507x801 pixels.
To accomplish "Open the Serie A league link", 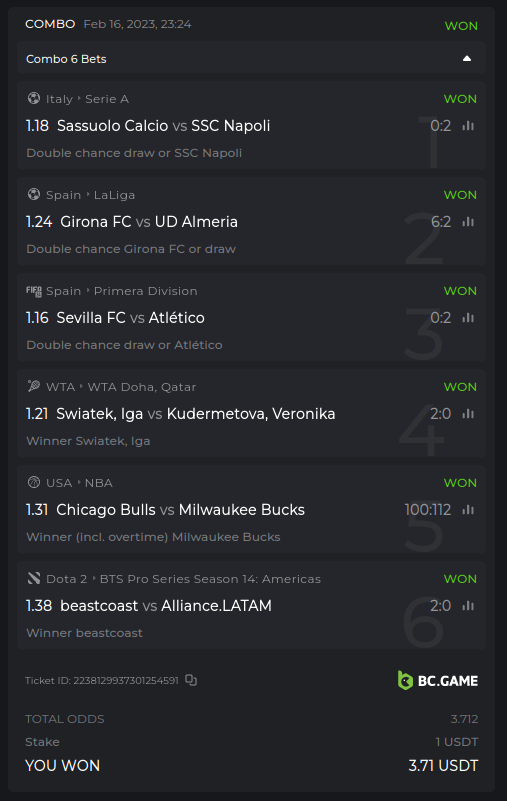I will click(107, 99).
